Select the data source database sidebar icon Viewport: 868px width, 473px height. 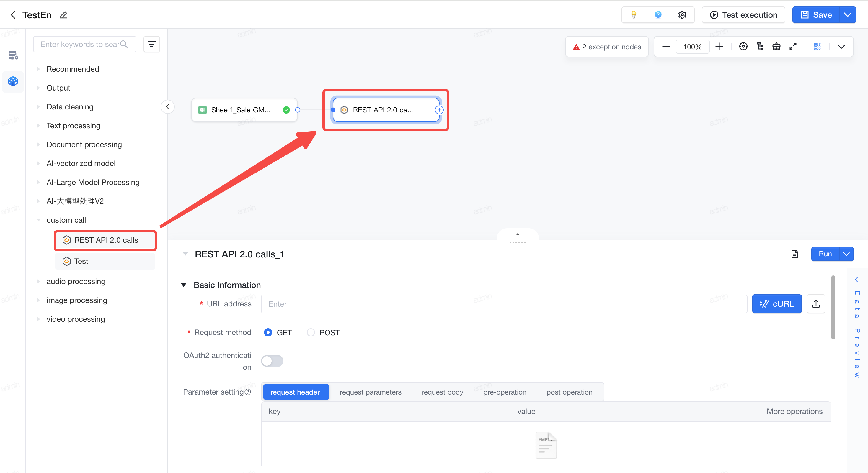point(13,55)
